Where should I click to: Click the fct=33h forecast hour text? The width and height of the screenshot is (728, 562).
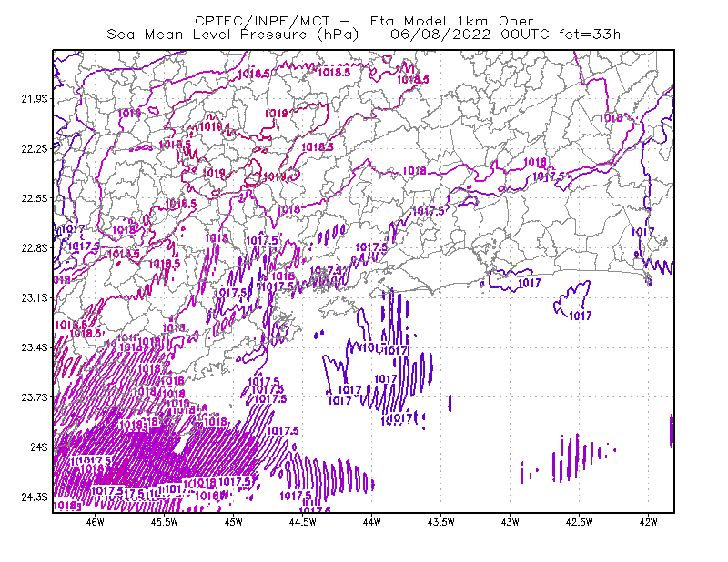pos(590,35)
